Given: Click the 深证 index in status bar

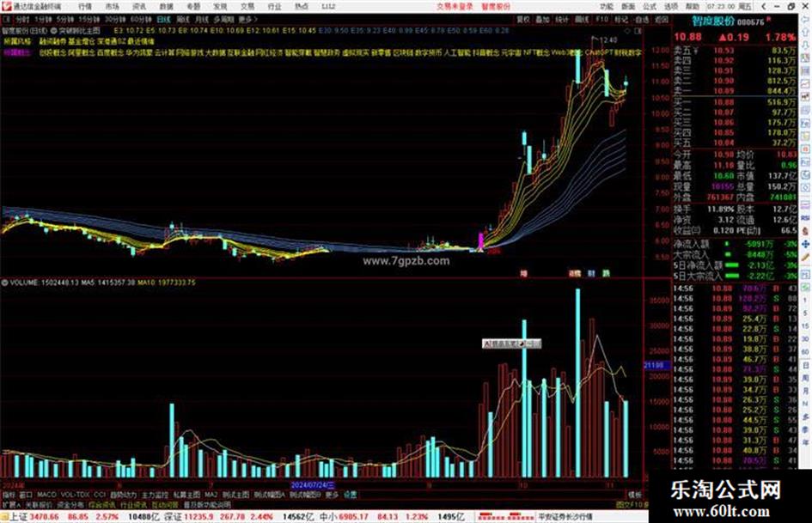Looking at the screenshot, I should click(173, 517).
